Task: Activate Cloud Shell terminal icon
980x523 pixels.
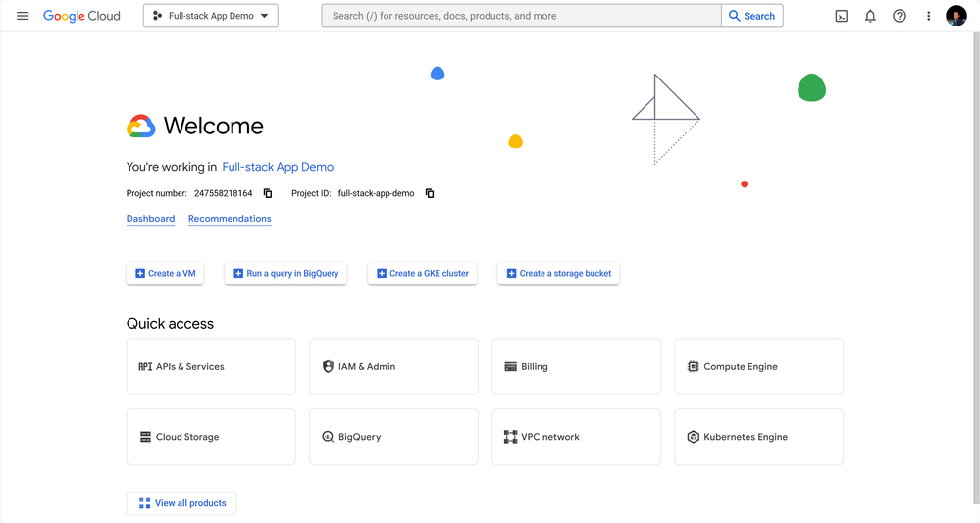Action: point(842,17)
